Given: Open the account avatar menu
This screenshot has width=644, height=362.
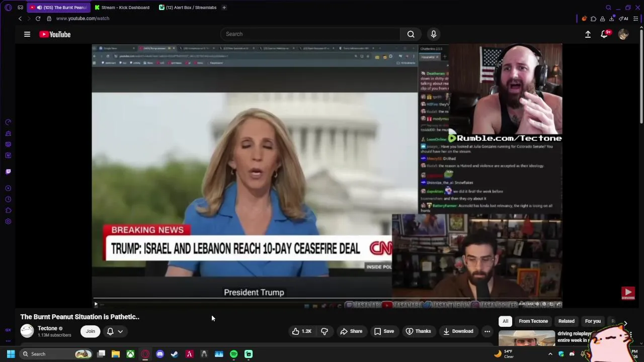Looking at the screenshot, I should click(623, 34).
